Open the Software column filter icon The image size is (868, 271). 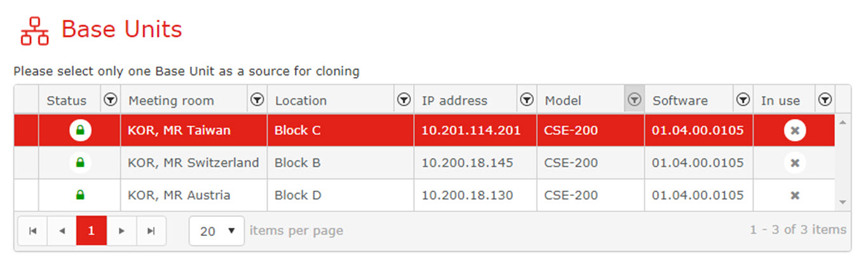pyautogui.click(x=743, y=100)
